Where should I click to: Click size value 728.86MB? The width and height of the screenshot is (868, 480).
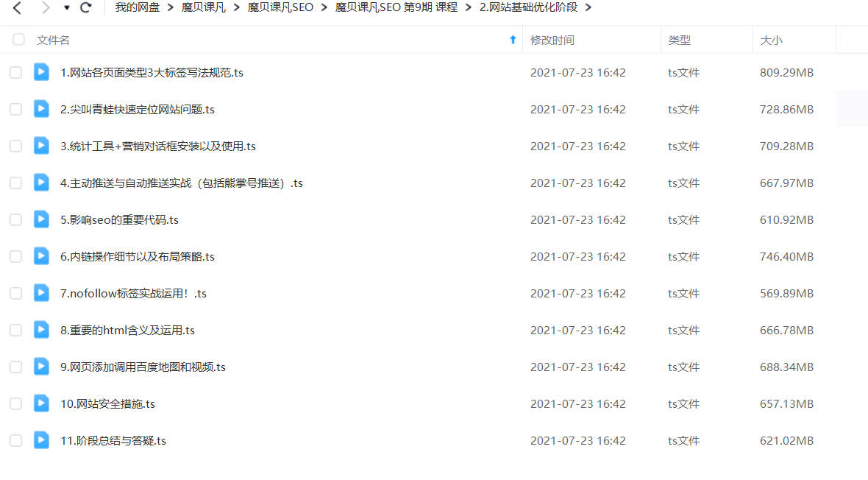click(786, 109)
